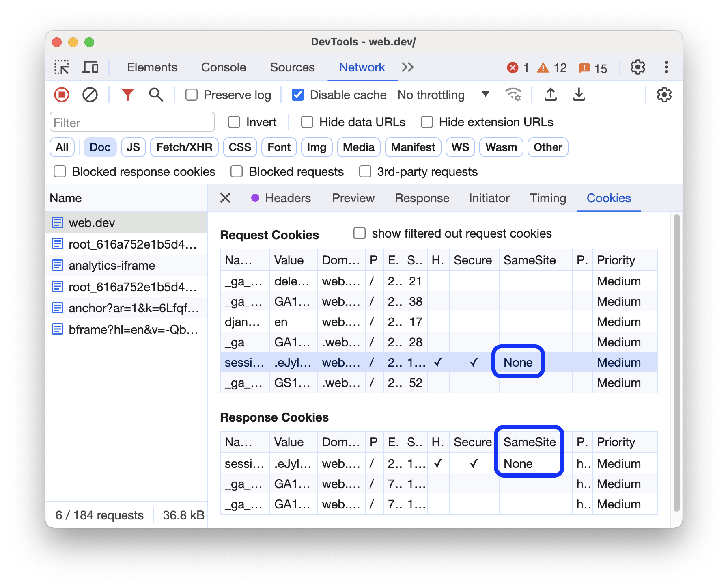
Task: Clear the network log
Action: point(90,95)
